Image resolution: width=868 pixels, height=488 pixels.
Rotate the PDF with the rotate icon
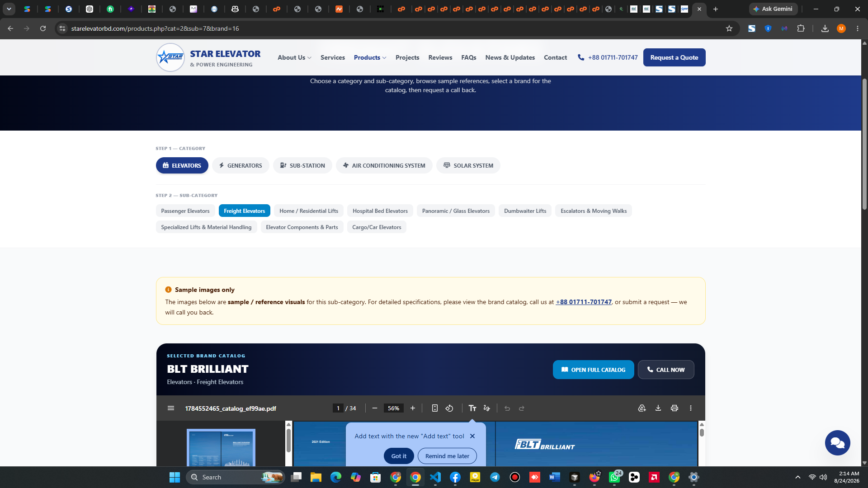449,408
